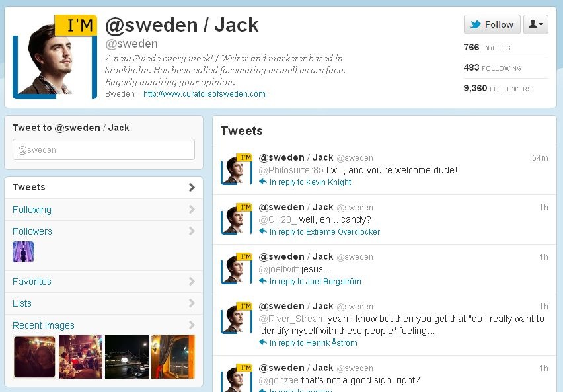
Task: Open the @CH23_ mention
Action: click(277, 219)
